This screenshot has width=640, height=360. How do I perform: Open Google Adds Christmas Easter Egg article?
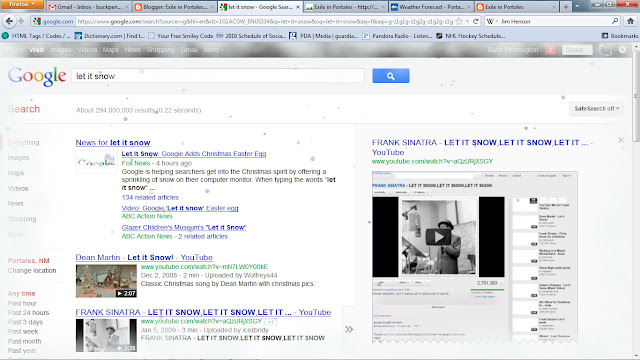pos(194,154)
